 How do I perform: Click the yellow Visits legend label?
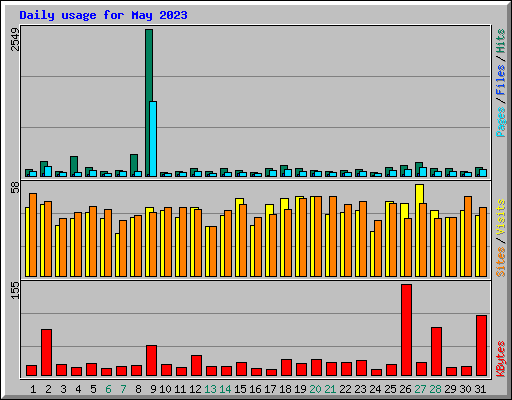501,217
